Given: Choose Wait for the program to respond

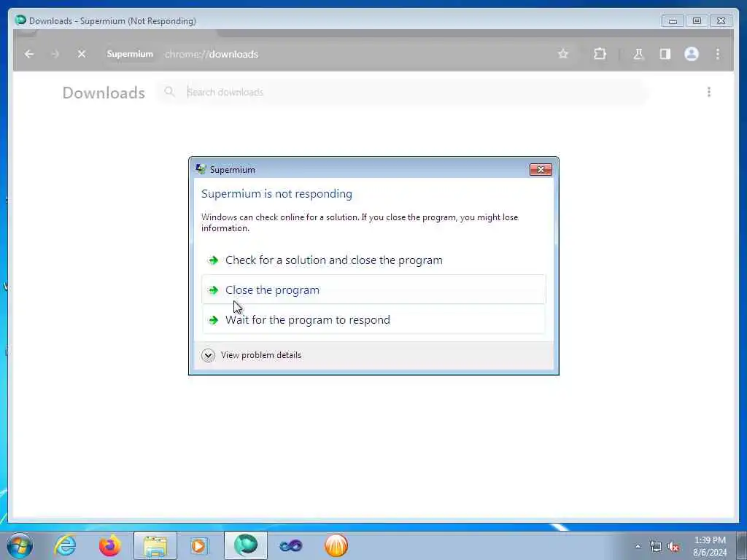Looking at the screenshot, I should (373, 319).
